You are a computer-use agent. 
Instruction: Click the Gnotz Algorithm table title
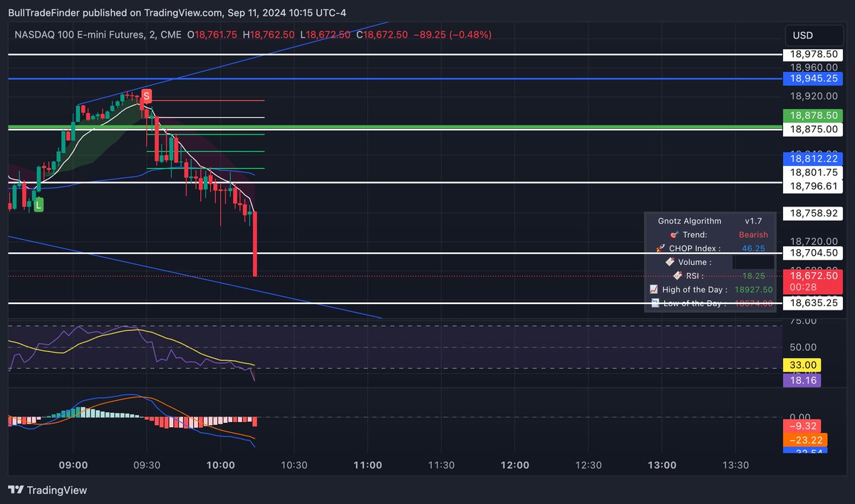(690, 221)
